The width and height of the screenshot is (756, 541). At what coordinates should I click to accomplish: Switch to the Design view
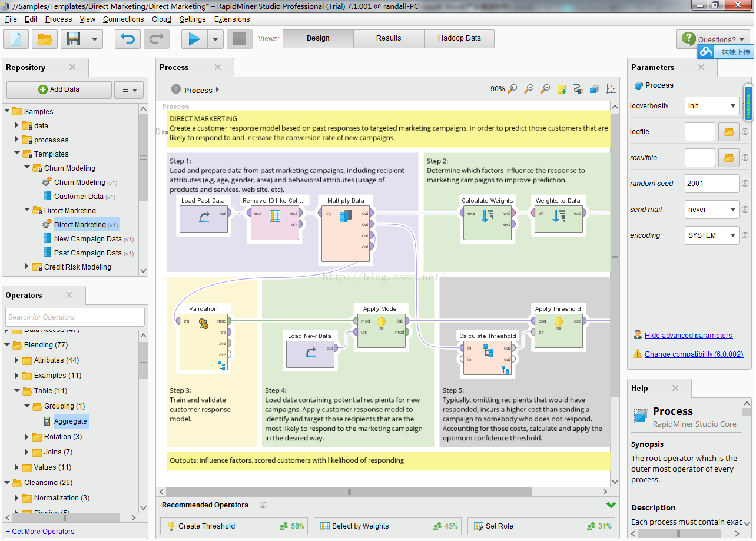(318, 38)
